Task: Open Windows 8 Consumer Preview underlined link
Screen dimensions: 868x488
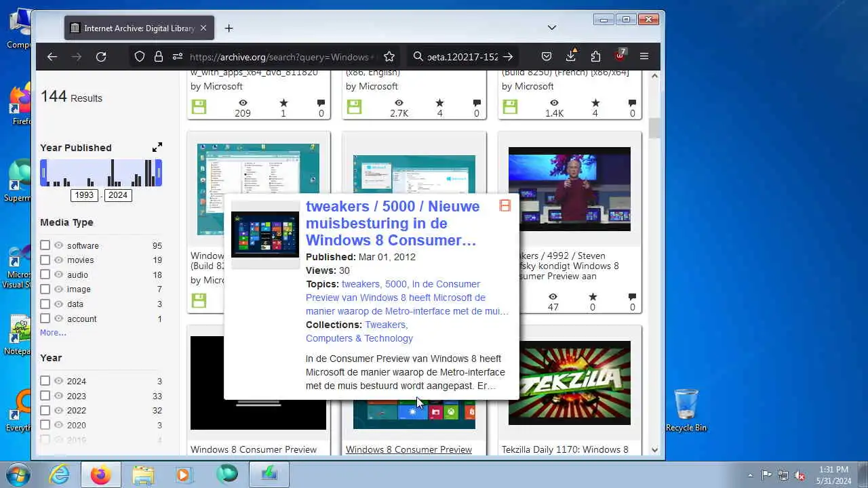Action: click(x=409, y=449)
